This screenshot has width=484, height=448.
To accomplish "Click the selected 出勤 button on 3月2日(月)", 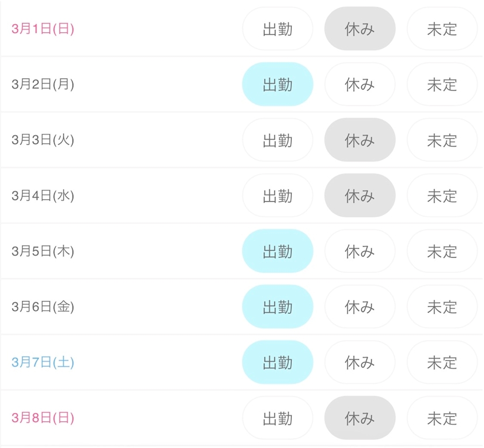I will pos(278,85).
